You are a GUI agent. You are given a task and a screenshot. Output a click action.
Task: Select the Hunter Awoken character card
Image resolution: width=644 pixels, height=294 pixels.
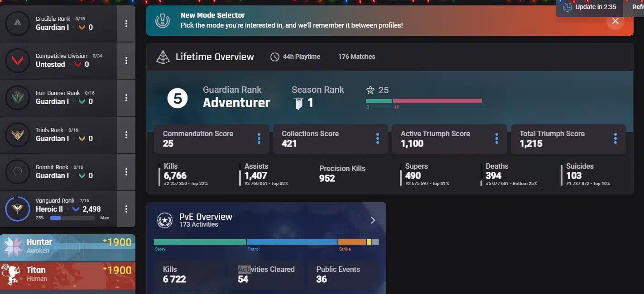pyautogui.click(x=68, y=248)
